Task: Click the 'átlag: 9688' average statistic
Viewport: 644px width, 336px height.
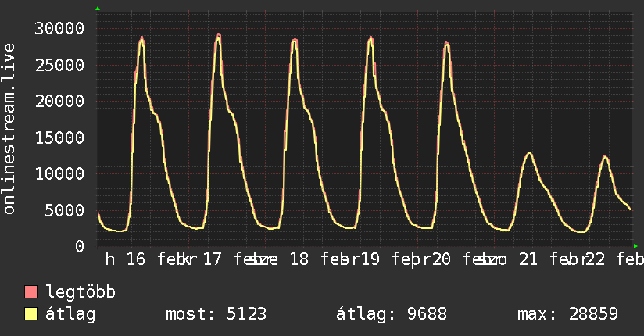Action: [x=391, y=315]
